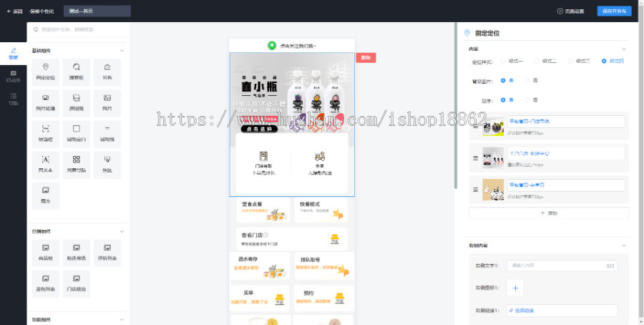Set 背景图片 to 是
The height and width of the screenshot is (325, 644).
click(503, 80)
